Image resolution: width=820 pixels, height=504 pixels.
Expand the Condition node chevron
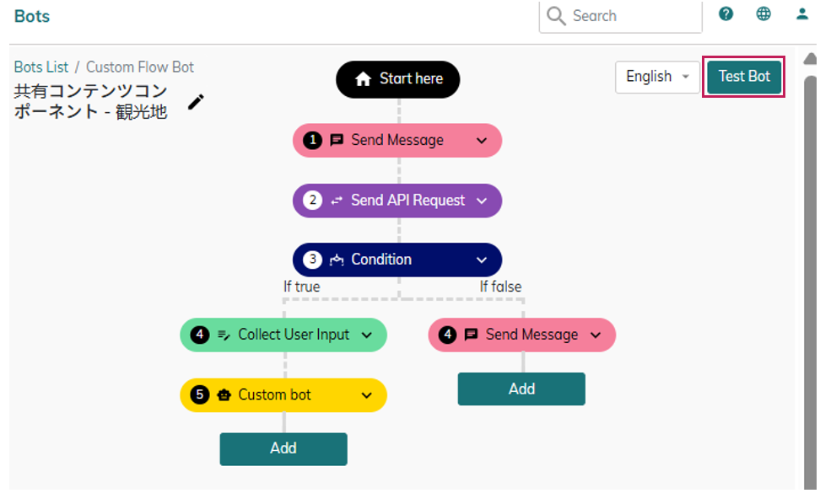482,260
